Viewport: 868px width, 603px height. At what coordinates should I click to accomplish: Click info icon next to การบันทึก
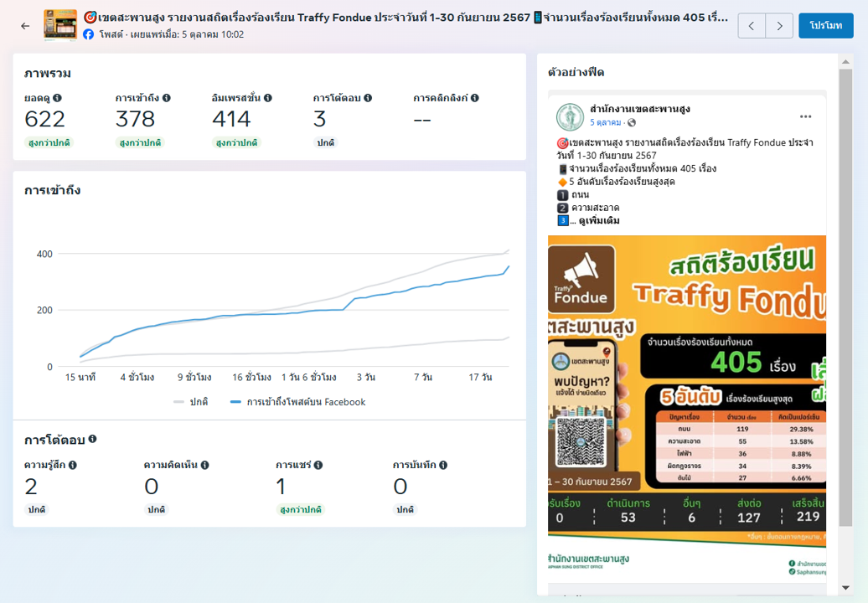click(x=443, y=465)
